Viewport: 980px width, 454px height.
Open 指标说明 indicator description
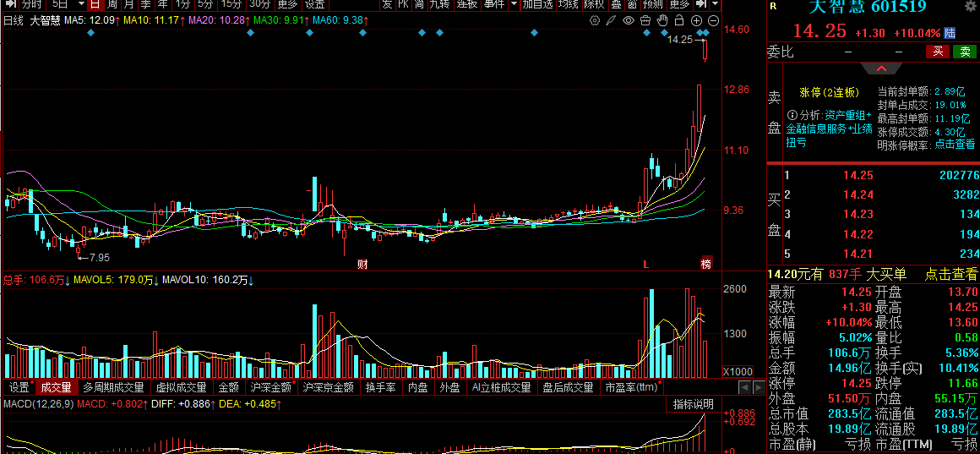pos(693,404)
